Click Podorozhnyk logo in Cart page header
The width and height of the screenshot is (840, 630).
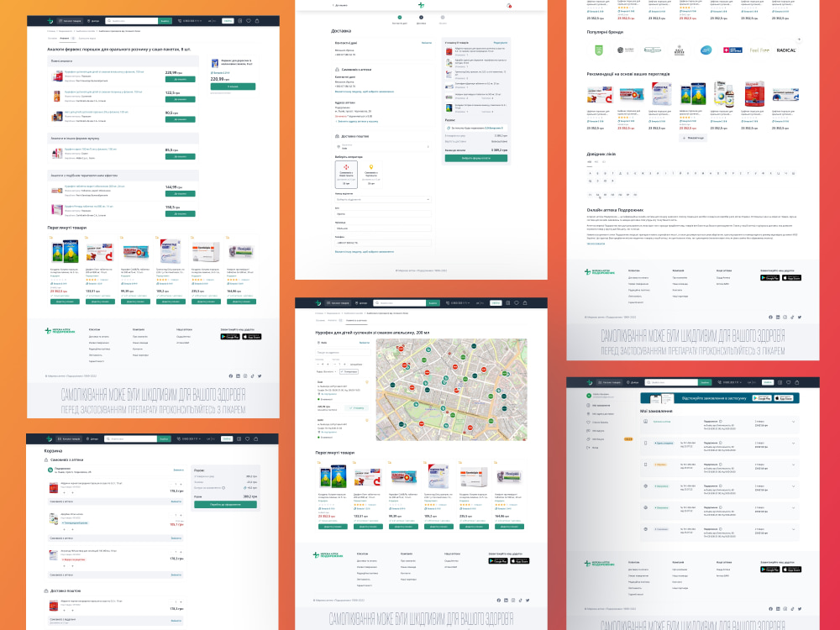click(50, 438)
